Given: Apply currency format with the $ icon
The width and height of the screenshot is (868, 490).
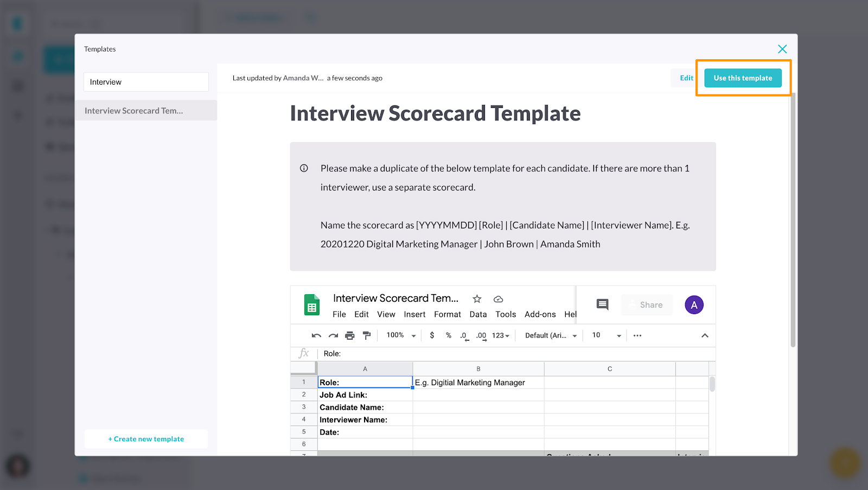Looking at the screenshot, I should coord(432,335).
